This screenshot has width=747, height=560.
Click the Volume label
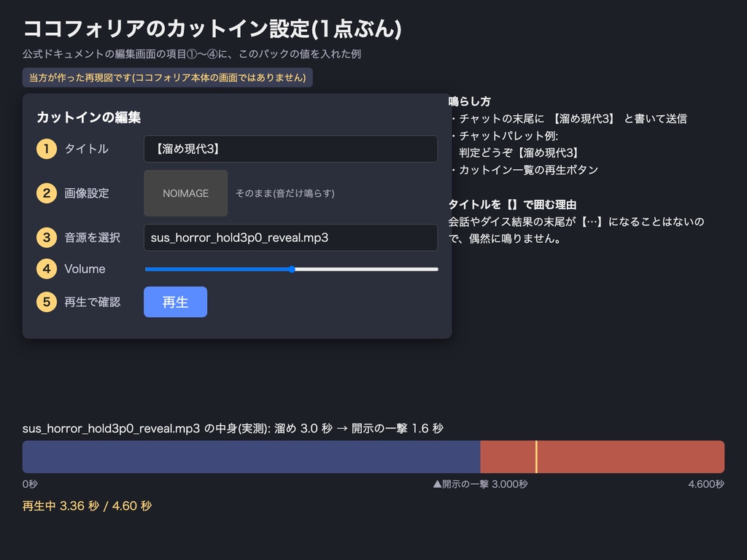click(x=85, y=269)
